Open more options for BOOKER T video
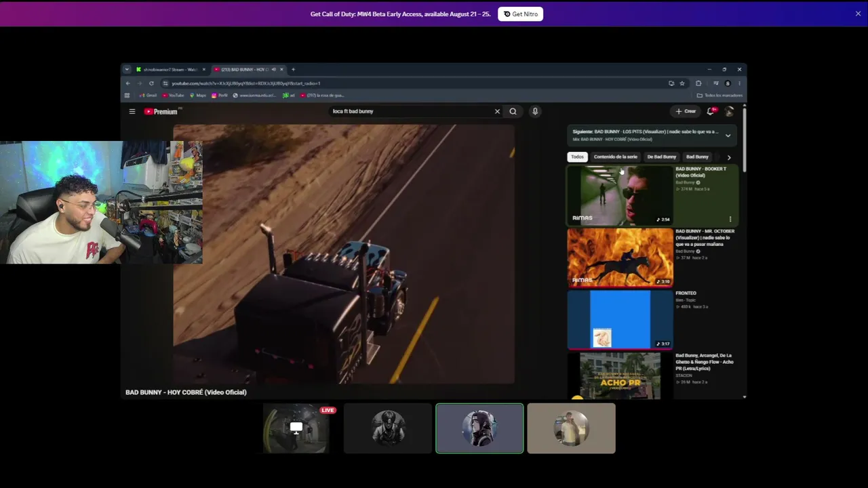Viewport: 868px width, 488px height. click(730, 219)
